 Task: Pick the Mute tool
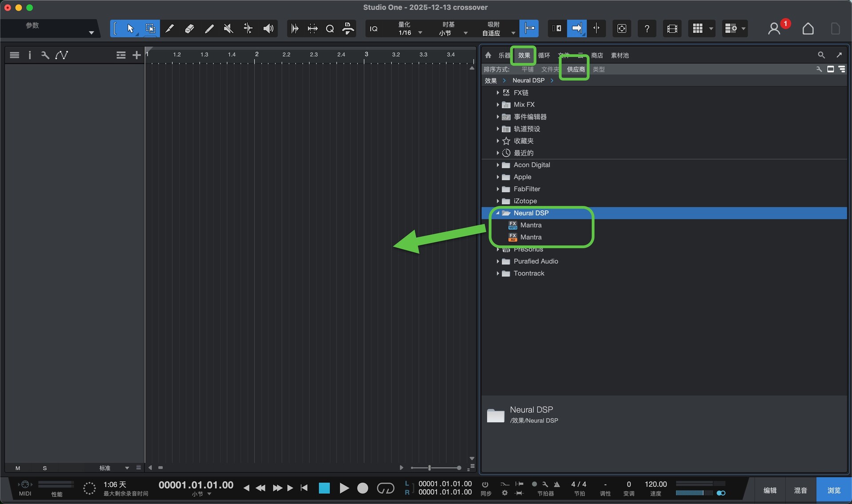pyautogui.click(x=229, y=29)
